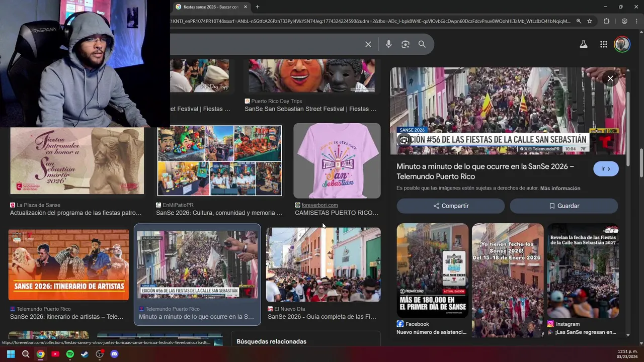This screenshot has height=362, width=644.
Task: Open Google Lens image search icon
Action: click(406, 44)
